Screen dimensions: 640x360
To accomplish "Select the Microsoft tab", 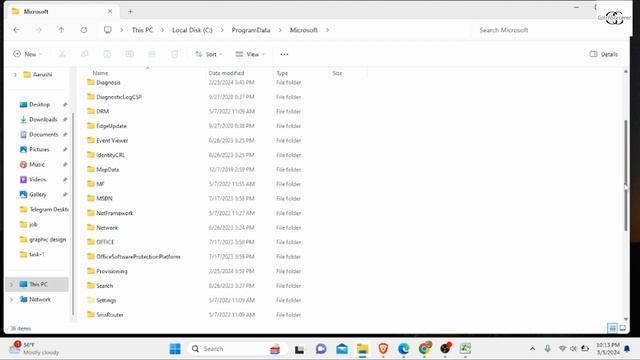I will click(61, 11).
